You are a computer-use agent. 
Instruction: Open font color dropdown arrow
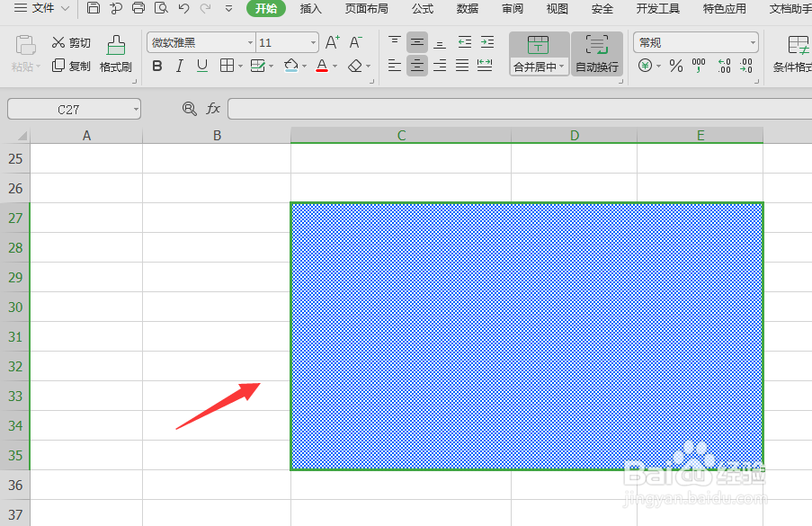(335, 67)
